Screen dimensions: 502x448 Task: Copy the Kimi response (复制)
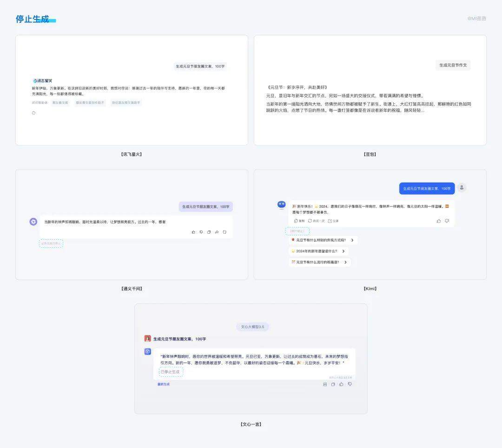(x=299, y=221)
